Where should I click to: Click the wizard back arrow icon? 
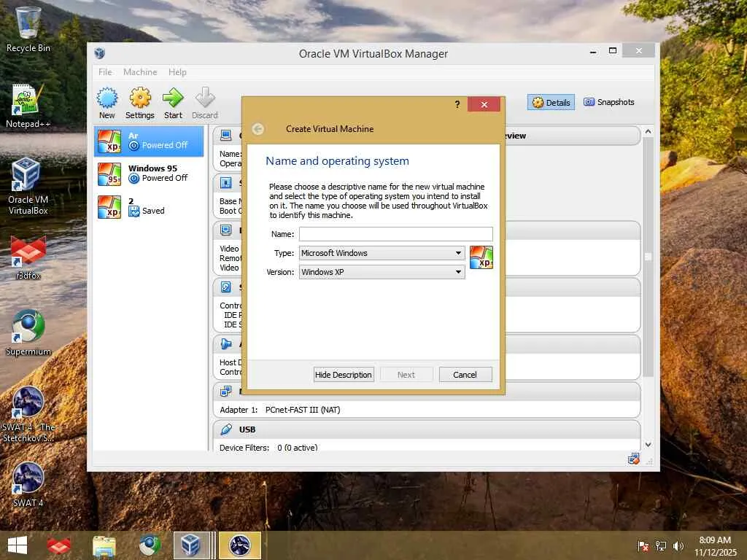point(258,129)
